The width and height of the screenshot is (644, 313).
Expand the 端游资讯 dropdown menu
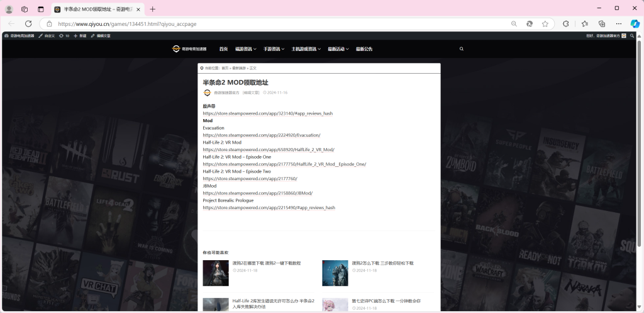[246, 49]
